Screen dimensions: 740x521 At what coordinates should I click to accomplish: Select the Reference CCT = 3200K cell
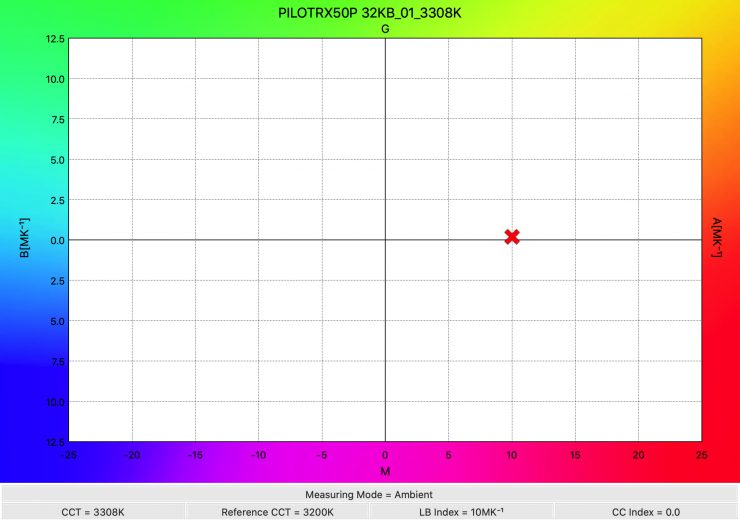pos(277,512)
